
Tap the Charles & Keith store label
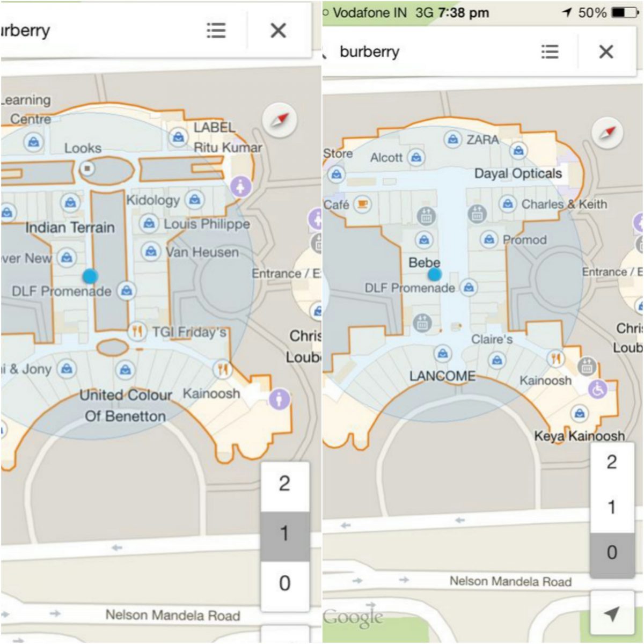(x=564, y=204)
